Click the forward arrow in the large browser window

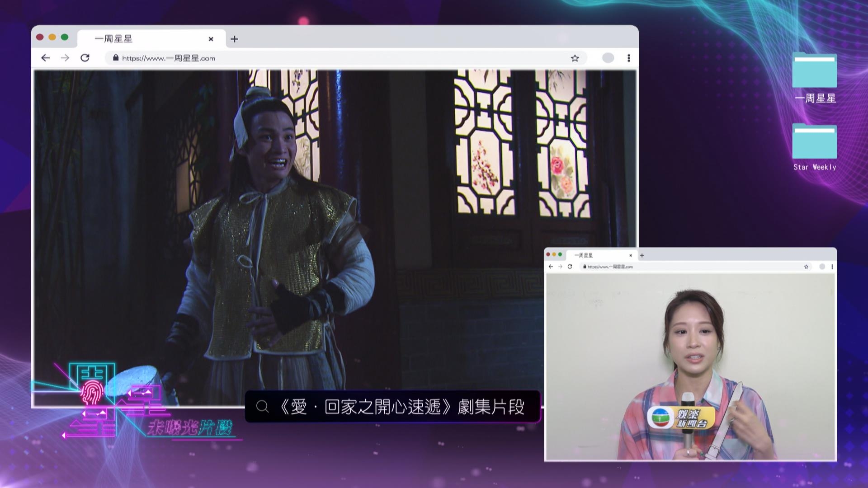pyautogui.click(x=65, y=58)
